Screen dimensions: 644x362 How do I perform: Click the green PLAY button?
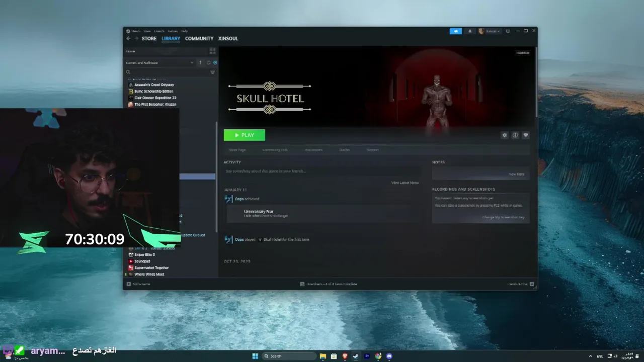[245, 135]
